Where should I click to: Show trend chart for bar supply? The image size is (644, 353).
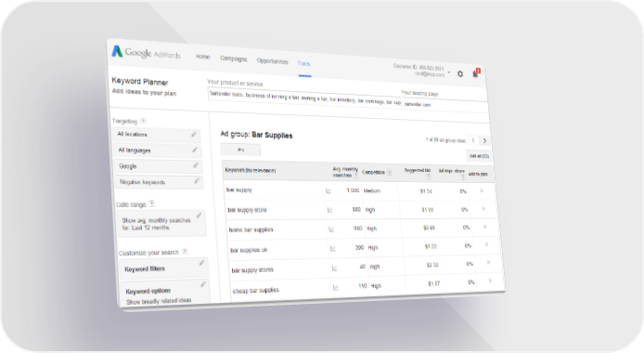pos(328,190)
